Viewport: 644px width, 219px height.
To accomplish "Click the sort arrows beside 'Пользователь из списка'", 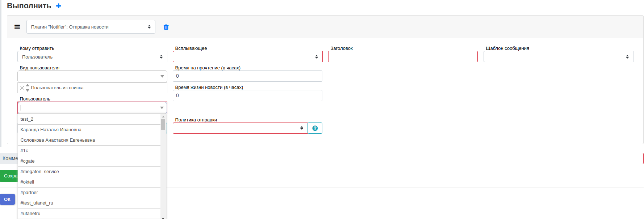I will 28,88.
